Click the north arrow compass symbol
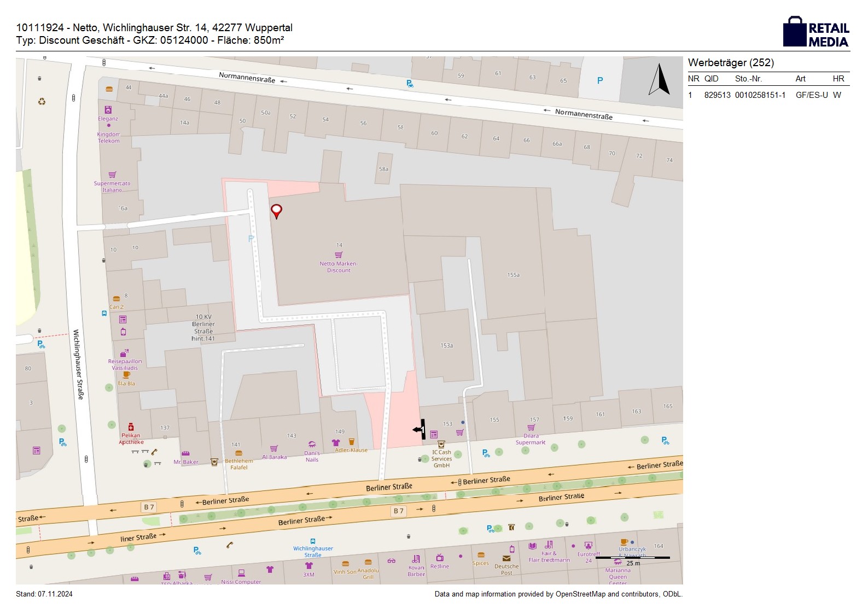The width and height of the screenshot is (868, 614). [659, 80]
